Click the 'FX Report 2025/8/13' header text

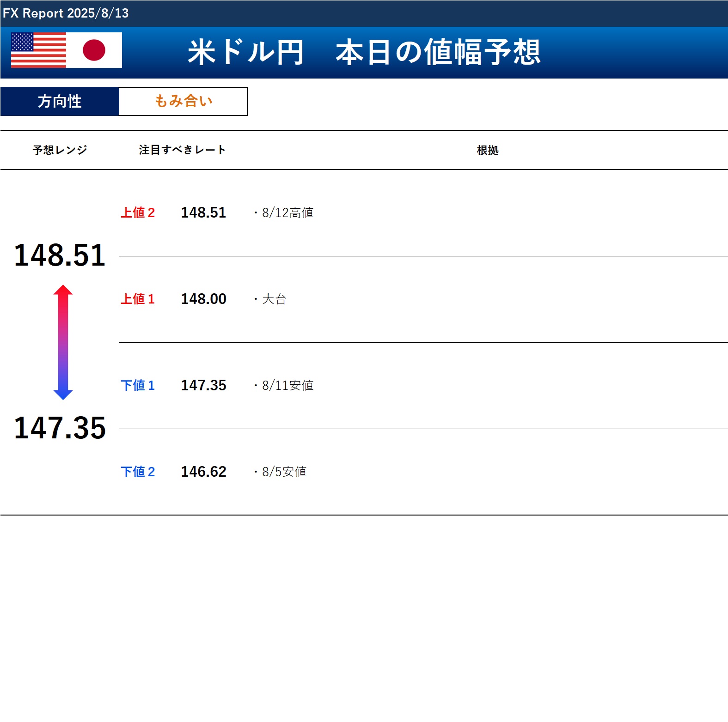pyautogui.click(x=66, y=13)
